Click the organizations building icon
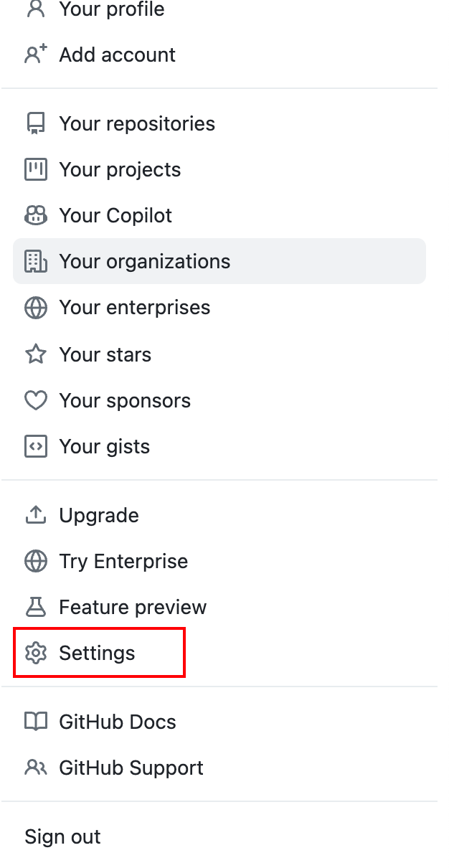Screen dimensions: 449x868 [x=35, y=262]
